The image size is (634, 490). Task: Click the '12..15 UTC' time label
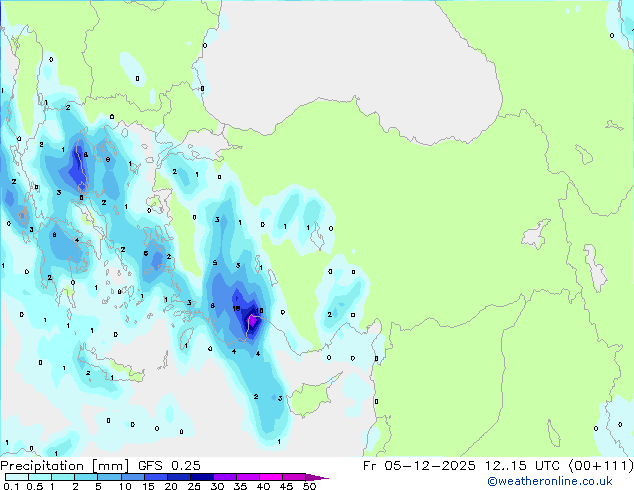tap(525, 466)
